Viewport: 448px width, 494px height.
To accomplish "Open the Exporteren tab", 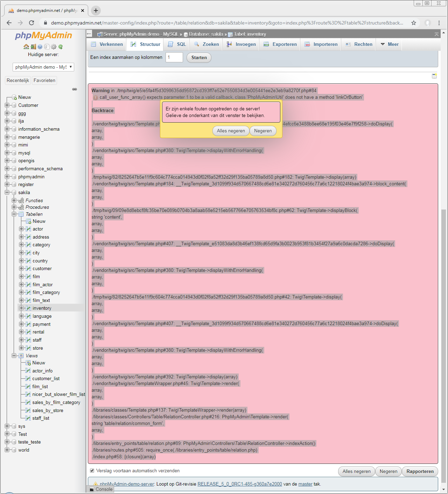I will pos(280,44).
